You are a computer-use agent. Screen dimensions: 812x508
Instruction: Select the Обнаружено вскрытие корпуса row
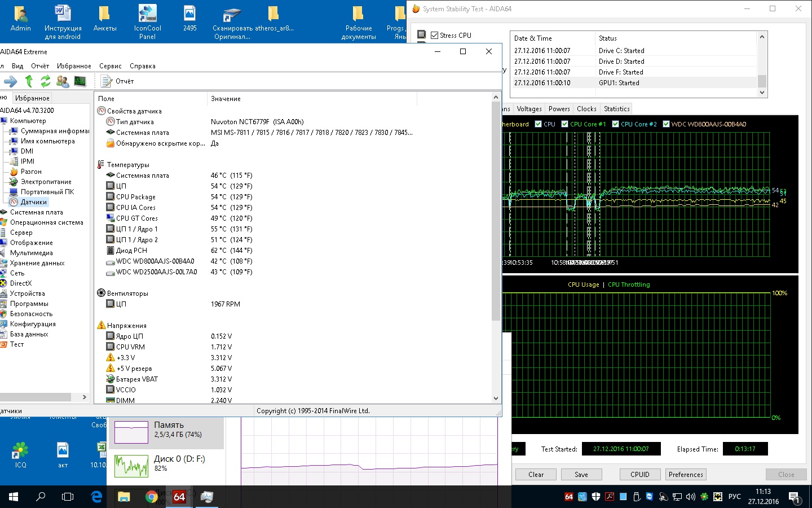tap(293, 143)
